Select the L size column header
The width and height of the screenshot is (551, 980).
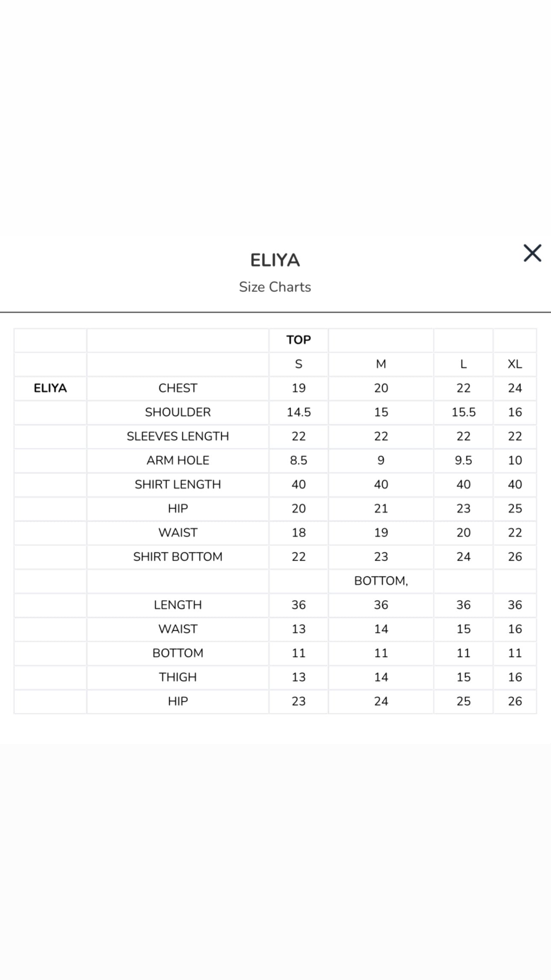[x=463, y=364]
